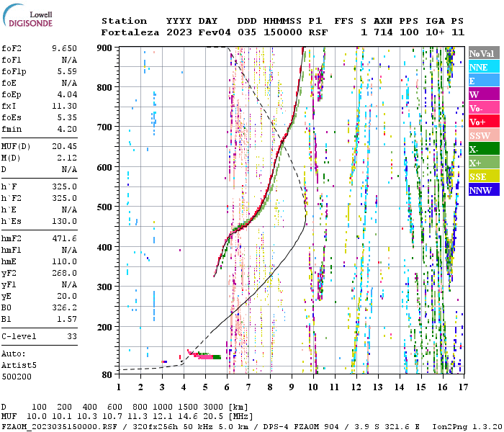The width and height of the screenshot is (504, 432).
Task: Click the AXN value 714
Action: pyautogui.click(x=383, y=32)
